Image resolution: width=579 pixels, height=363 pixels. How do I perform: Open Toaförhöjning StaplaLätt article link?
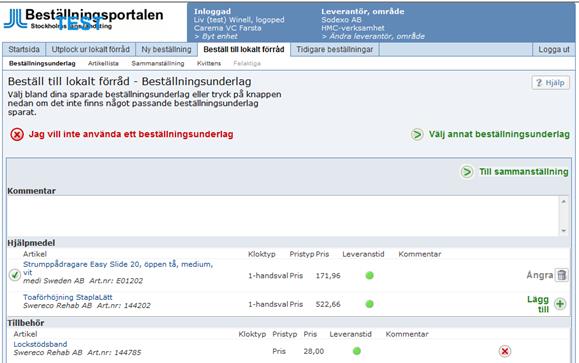coord(68,297)
